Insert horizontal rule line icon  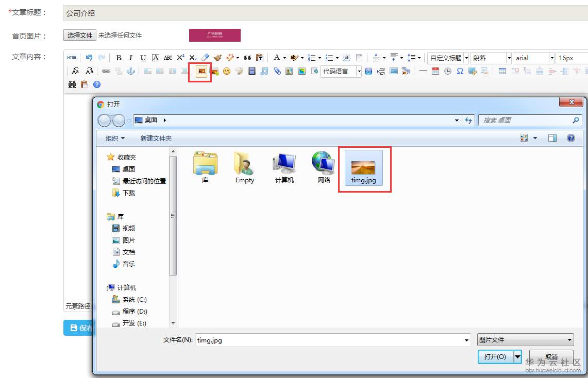[x=423, y=71]
